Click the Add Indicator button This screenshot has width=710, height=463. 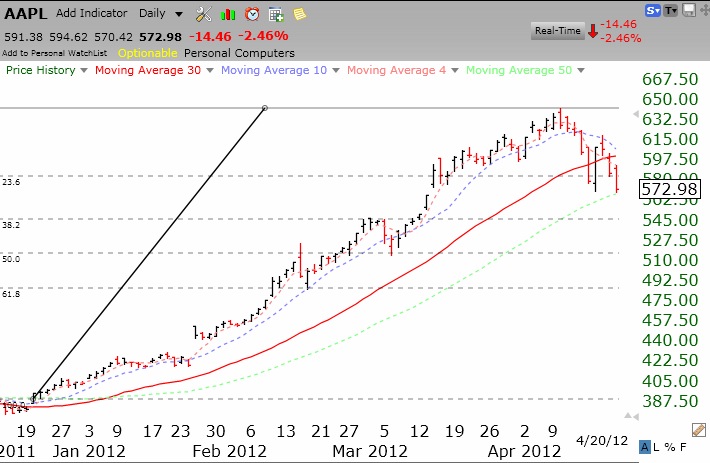click(x=91, y=13)
